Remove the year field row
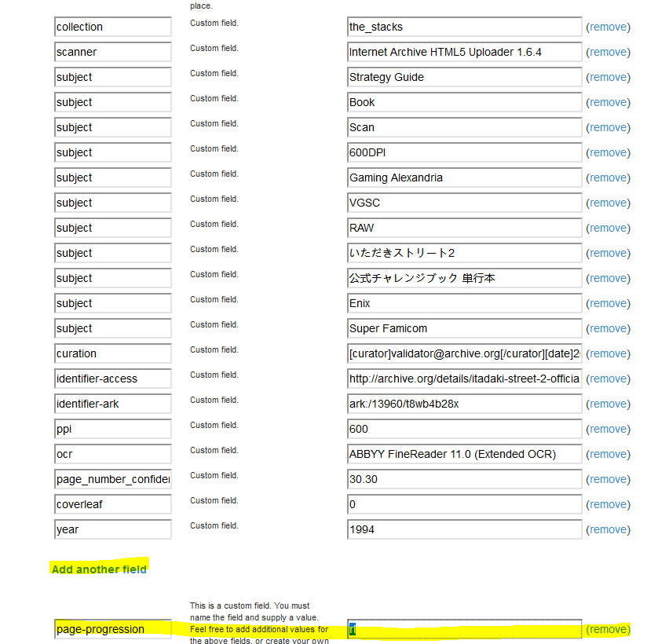Image resolution: width=647 pixels, height=644 pixels. click(609, 530)
